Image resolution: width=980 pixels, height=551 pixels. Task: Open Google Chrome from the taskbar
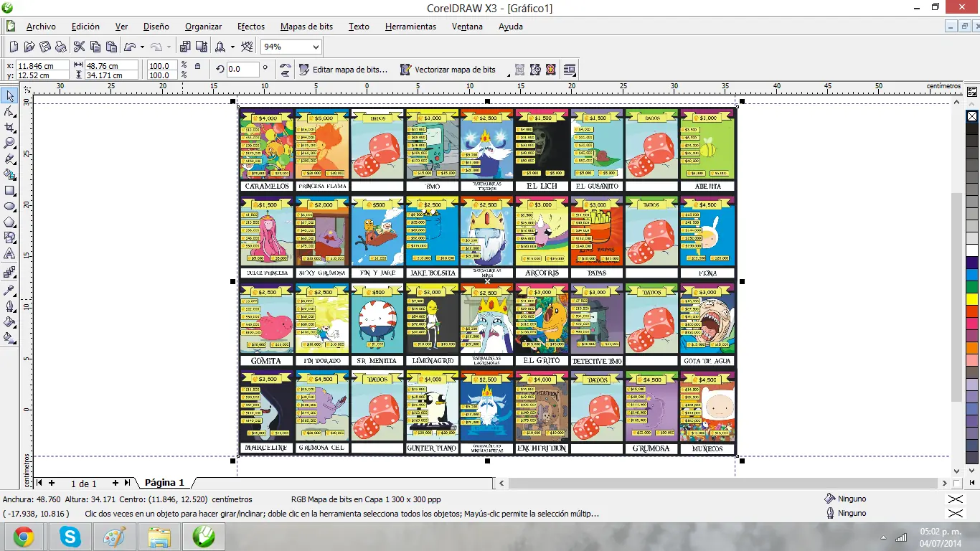point(23,537)
